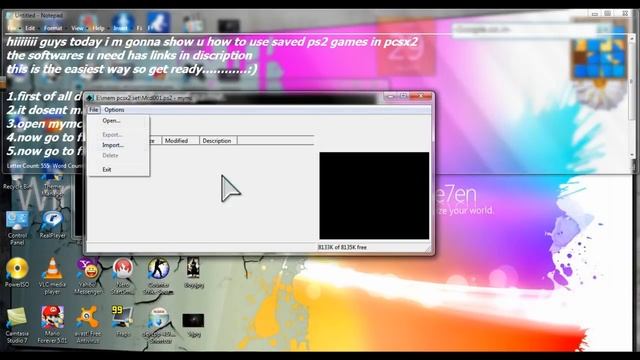Click the 'easiest way so get ready' line
The height and width of the screenshot is (360, 640).
point(131,69)
